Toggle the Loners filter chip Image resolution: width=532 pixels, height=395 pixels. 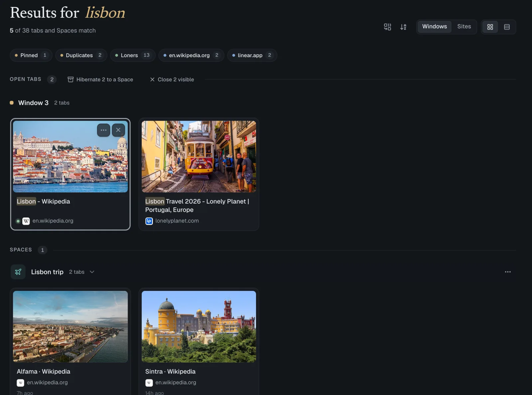click(x=133, y=55)
